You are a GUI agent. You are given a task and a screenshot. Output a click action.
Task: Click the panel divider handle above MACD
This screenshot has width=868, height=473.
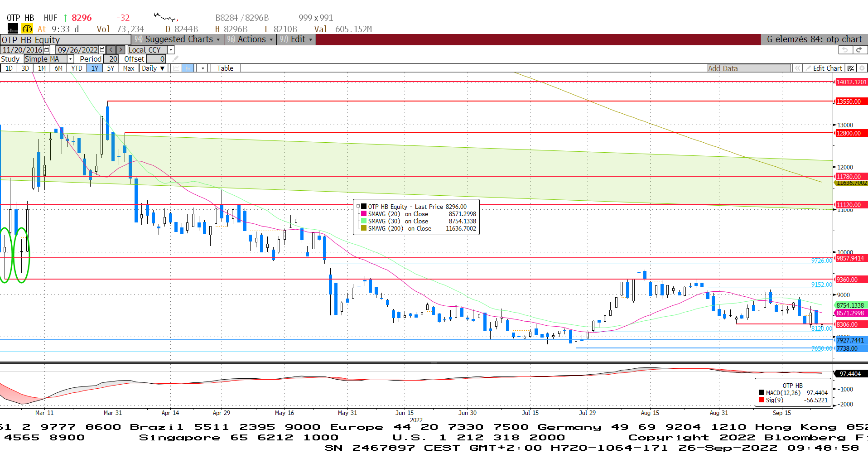(x=434, y=363)
